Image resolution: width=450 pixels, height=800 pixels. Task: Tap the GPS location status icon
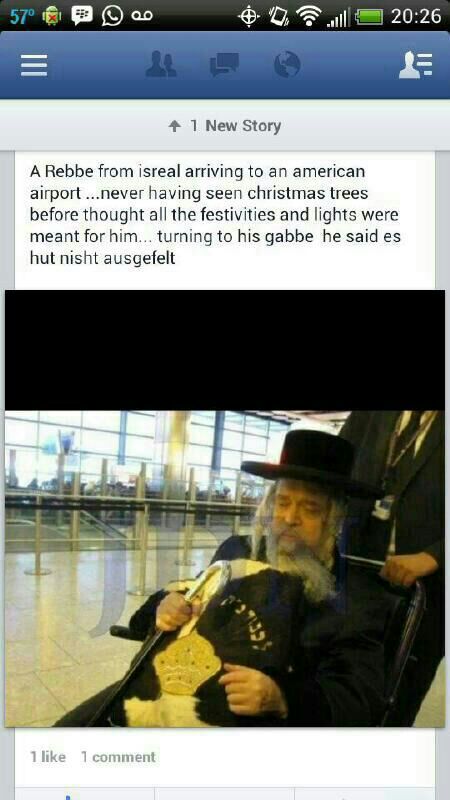pyautogui.click(x=248, y=16)
